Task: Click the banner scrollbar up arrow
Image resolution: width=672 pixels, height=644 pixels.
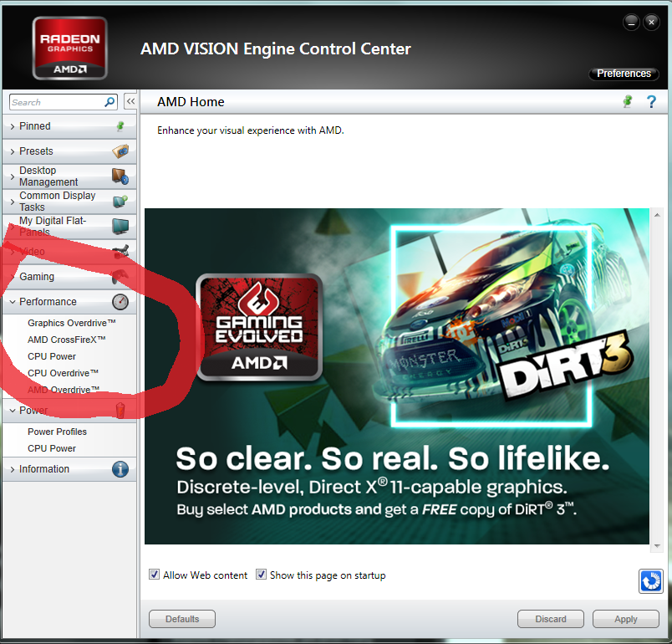Action: (x=657, y=215)
